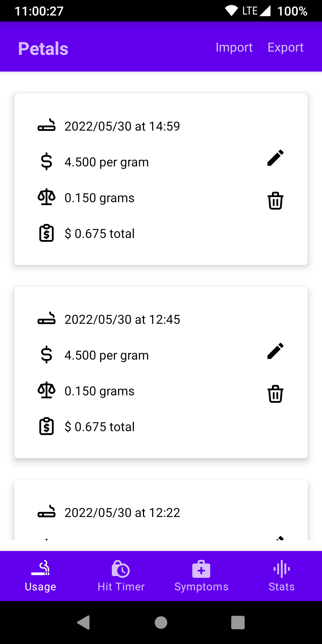The image size is (322, 644).
Task: Switch to the Hit Timer tab
Action: pos(121,576)
